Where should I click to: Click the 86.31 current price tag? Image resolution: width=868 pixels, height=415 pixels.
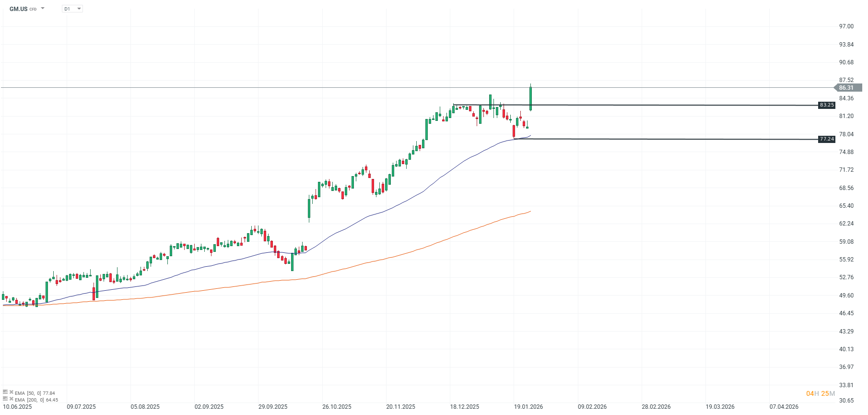tap(847, 88)
